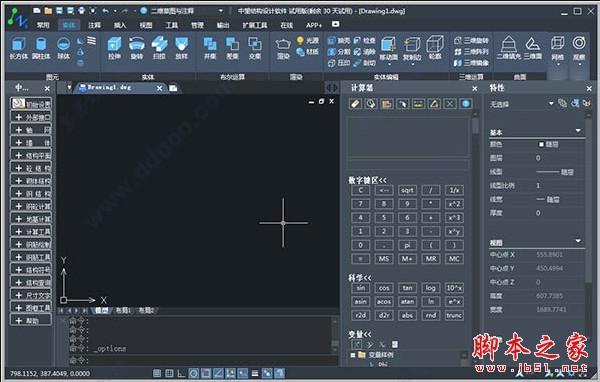Apply the 差集 (Subtract) boolean
Screen dimensions: 600x382
(232, 48)
